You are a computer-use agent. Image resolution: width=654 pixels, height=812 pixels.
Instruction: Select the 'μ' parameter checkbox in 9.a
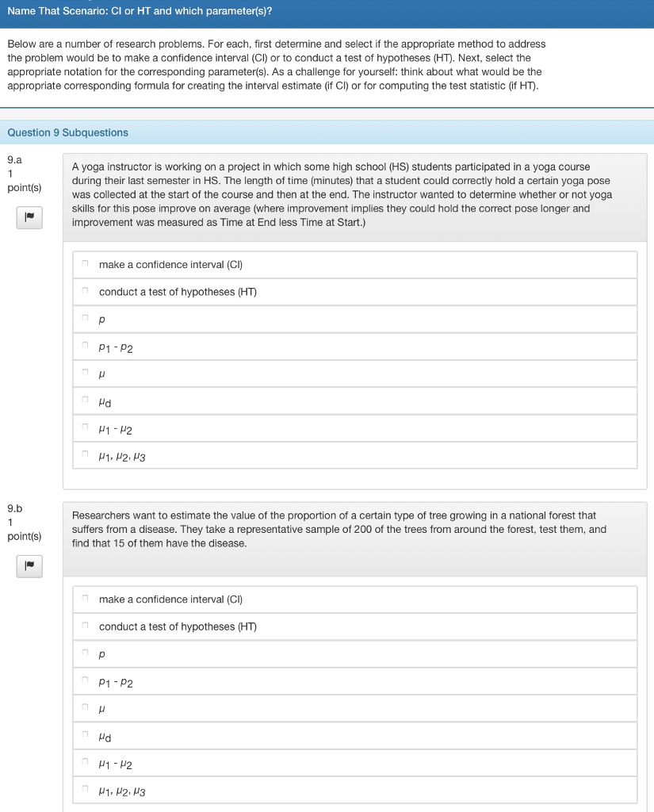[85, 370]
